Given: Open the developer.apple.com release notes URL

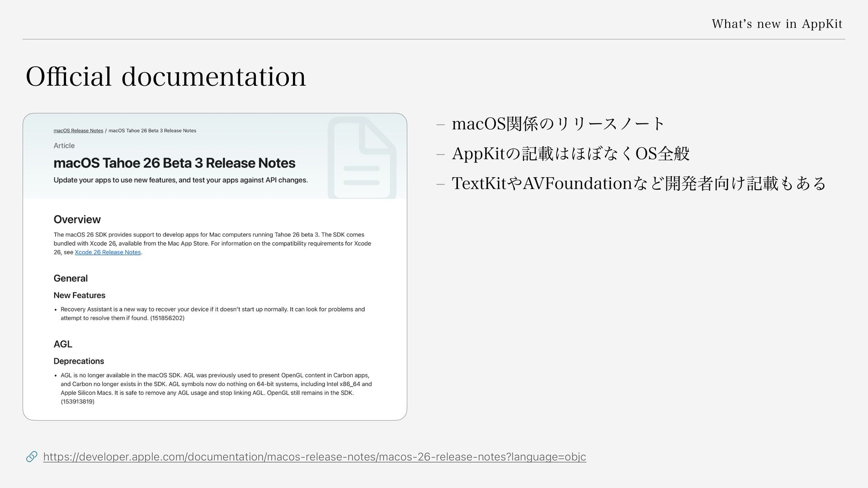Looking at the screenshot, I should [315, 457].
